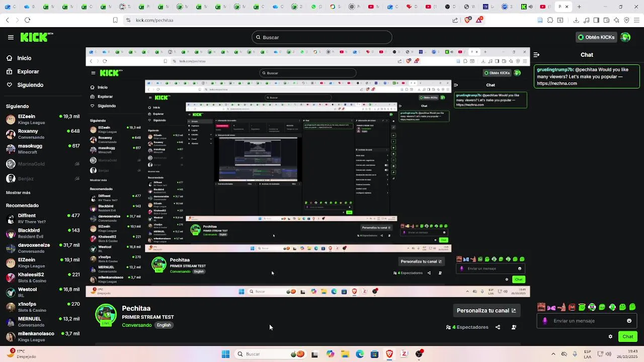
Task: Click the ESP LAA language indicator
Action: 588,354
